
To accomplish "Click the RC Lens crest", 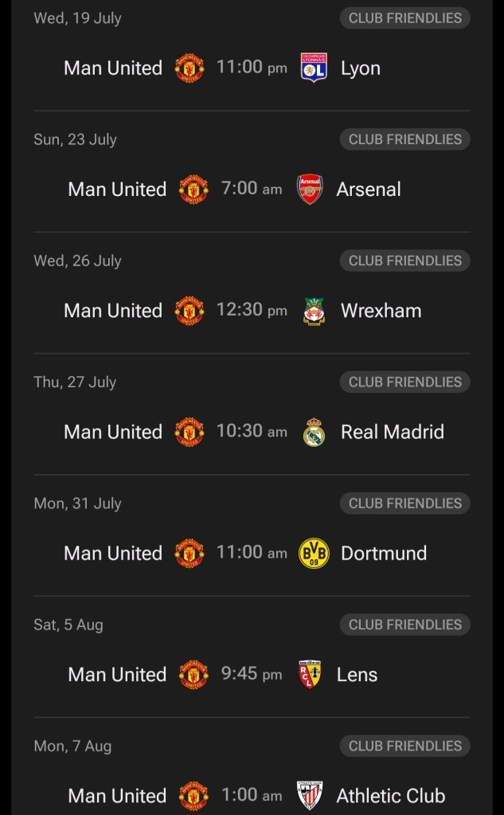I will (310, 674).
